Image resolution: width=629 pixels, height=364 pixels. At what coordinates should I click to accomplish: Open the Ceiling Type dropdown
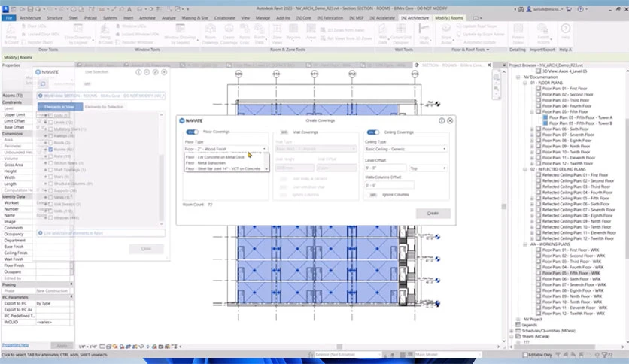pos(406,149)
